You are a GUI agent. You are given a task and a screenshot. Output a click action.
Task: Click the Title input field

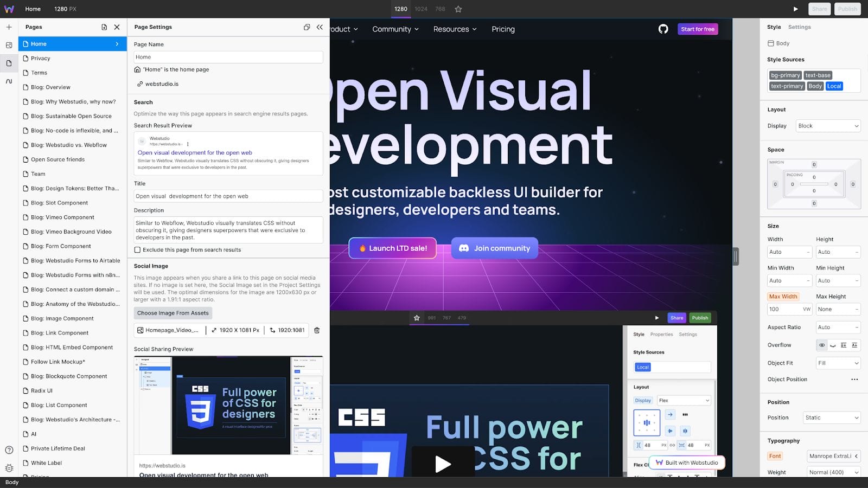[x=228, y=196]
